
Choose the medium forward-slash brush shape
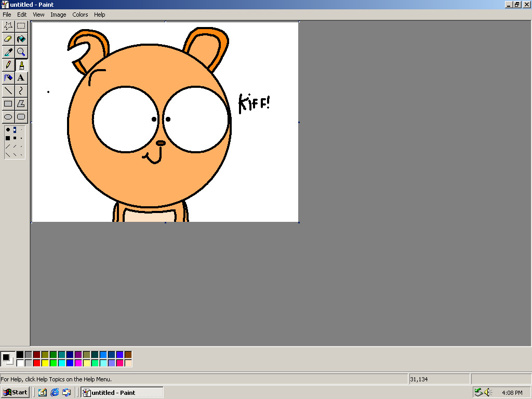point(15,147)
